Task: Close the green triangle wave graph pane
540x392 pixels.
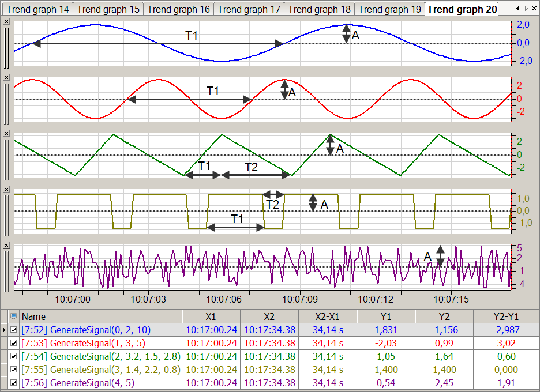Action: coord(6,134)
